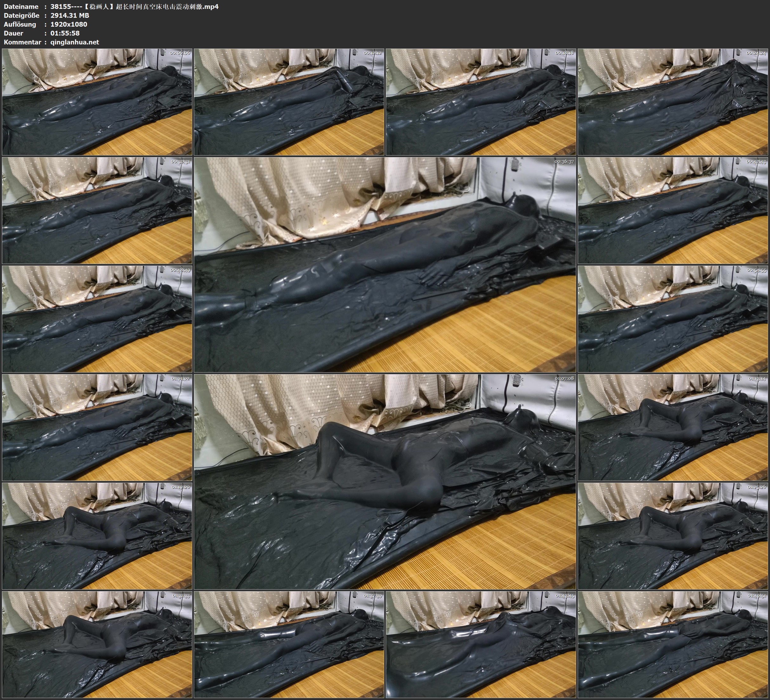Click the qinglanhua.net comment text
The width and height of the screenshot is (770, 700).
pyautogui.click(x=75, y=42)
